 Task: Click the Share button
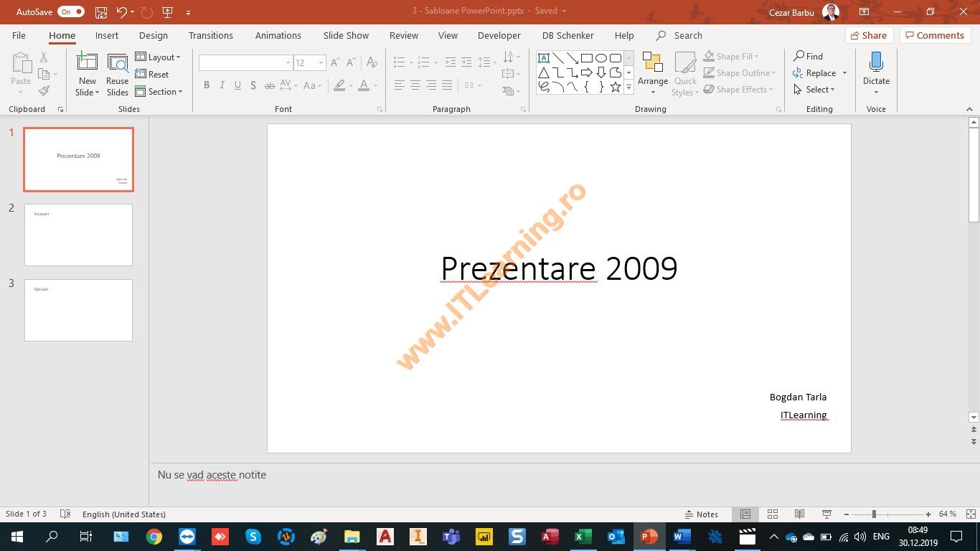point(869,35)
